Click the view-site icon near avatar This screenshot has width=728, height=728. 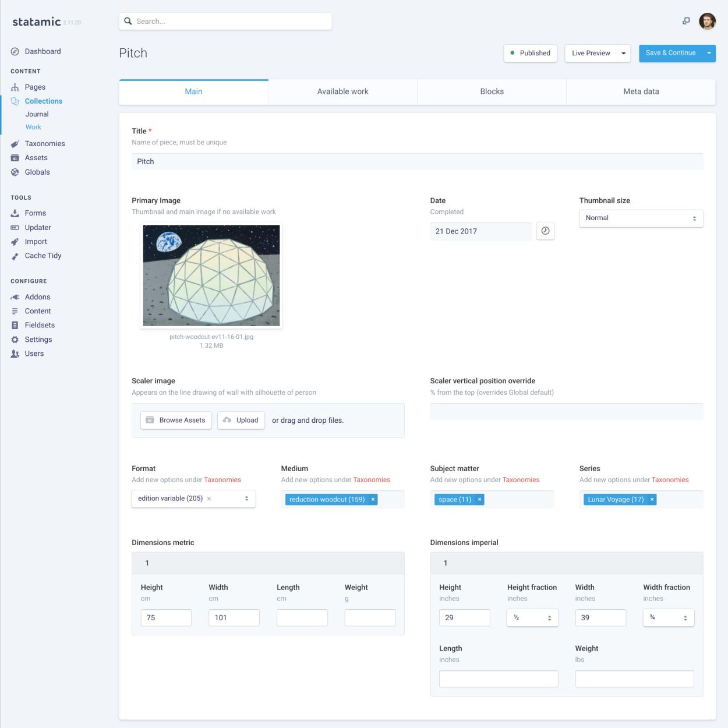point(686,21)
